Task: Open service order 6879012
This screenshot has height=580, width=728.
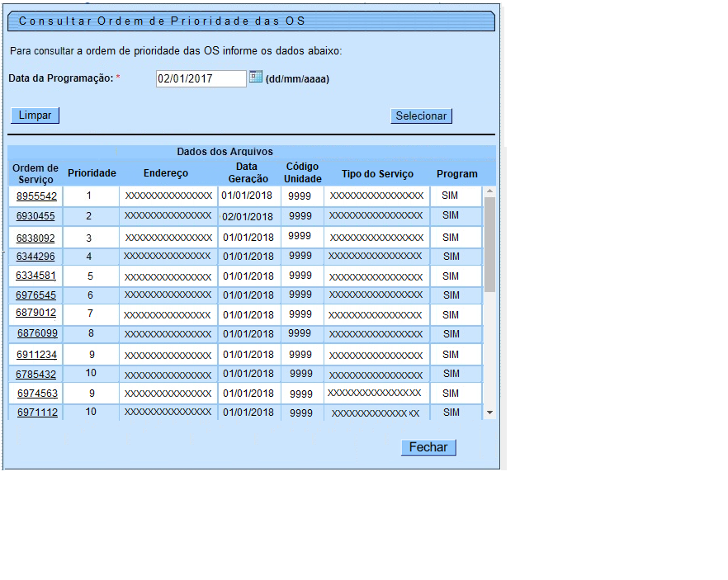Action: (x=36, y=314)
